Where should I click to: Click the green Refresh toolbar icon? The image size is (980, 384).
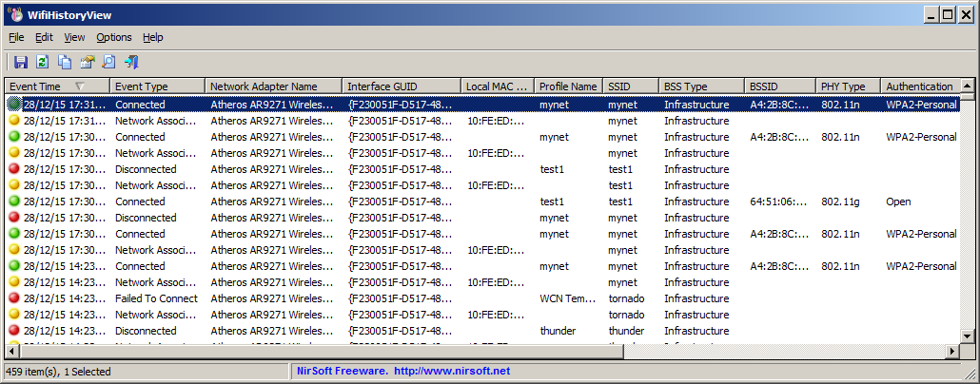[x=43, y=62]
